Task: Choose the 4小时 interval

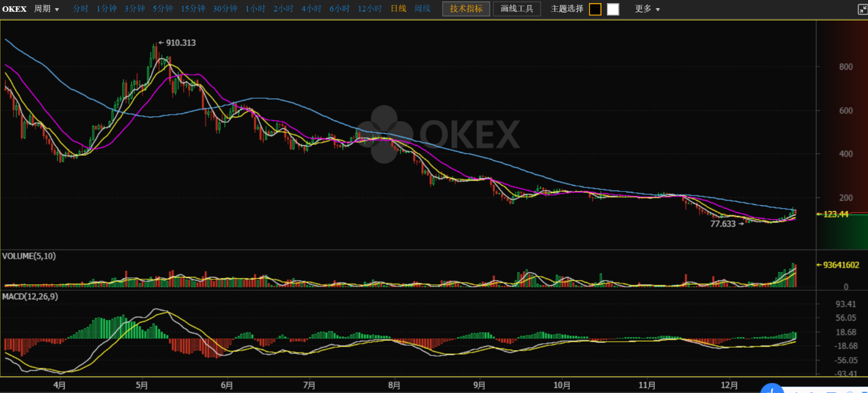Action: 311,9
